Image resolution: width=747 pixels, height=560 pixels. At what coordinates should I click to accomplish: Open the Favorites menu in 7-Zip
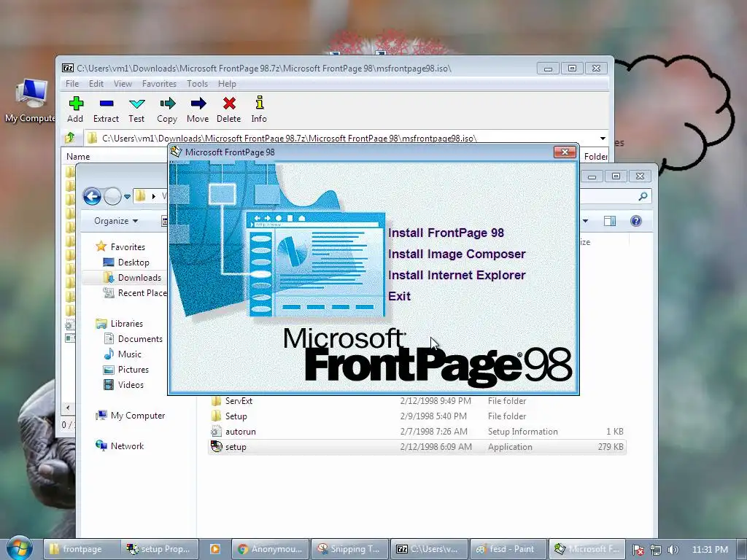[159, 84]
